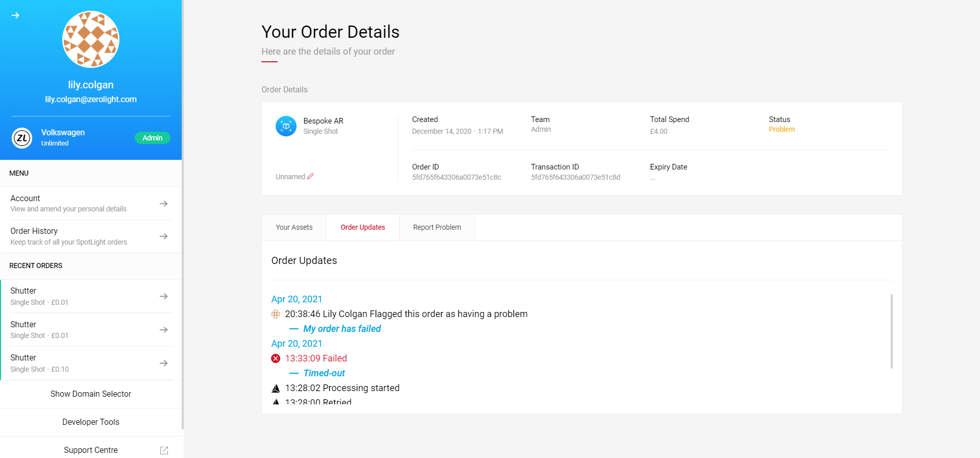Viewport: 980px width, 458px height.
Task: Click the Bespoke AR product icon
Action: 286,126
